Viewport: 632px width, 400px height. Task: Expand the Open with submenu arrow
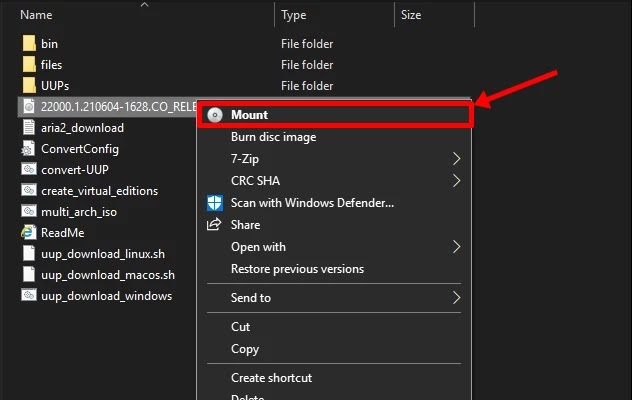pyautogui.click(x=456, y=247)
